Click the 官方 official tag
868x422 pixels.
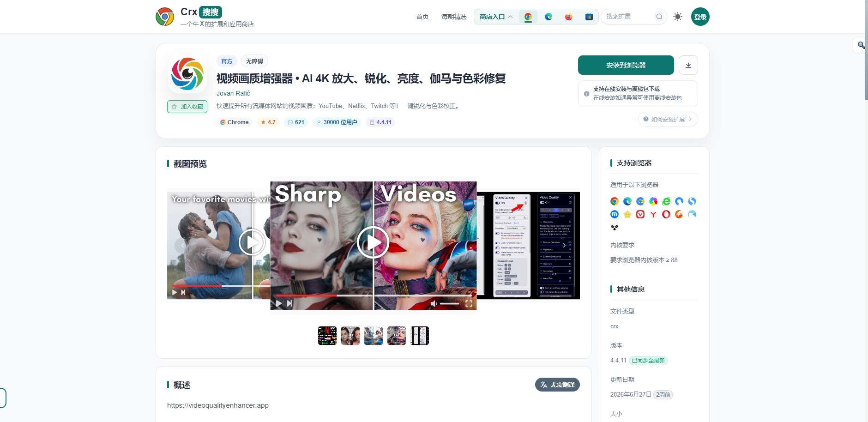[x=227, y=61]
